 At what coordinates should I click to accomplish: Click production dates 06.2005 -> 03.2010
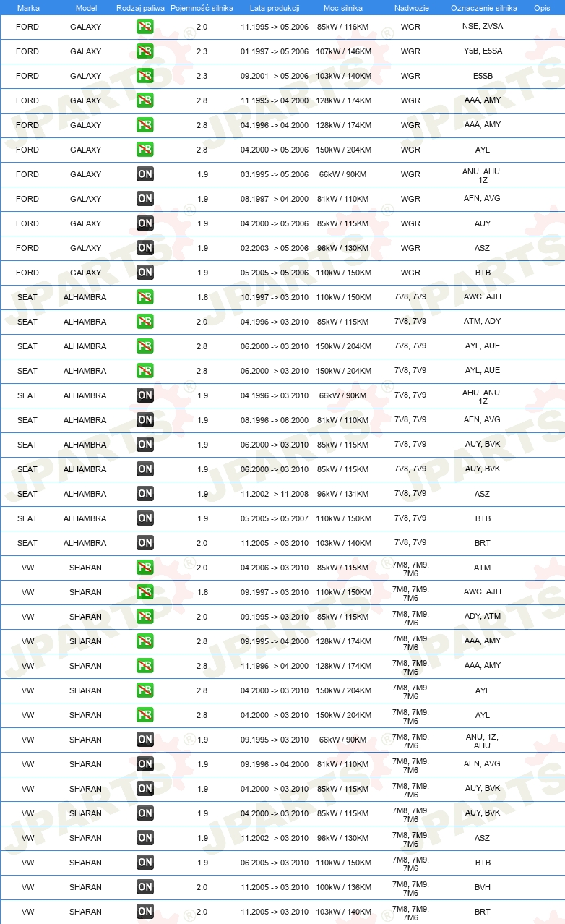(x=275, y=863)
